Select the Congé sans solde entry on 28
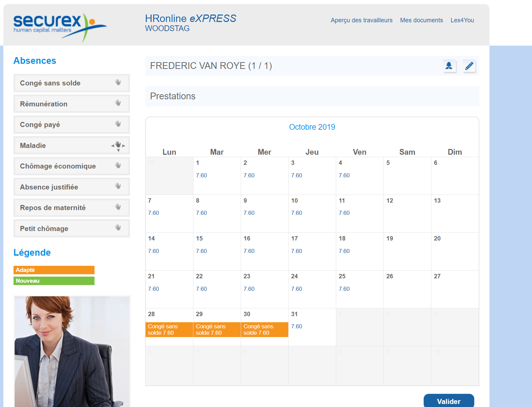This screenshot has width=532, height=407. point(169,330)
